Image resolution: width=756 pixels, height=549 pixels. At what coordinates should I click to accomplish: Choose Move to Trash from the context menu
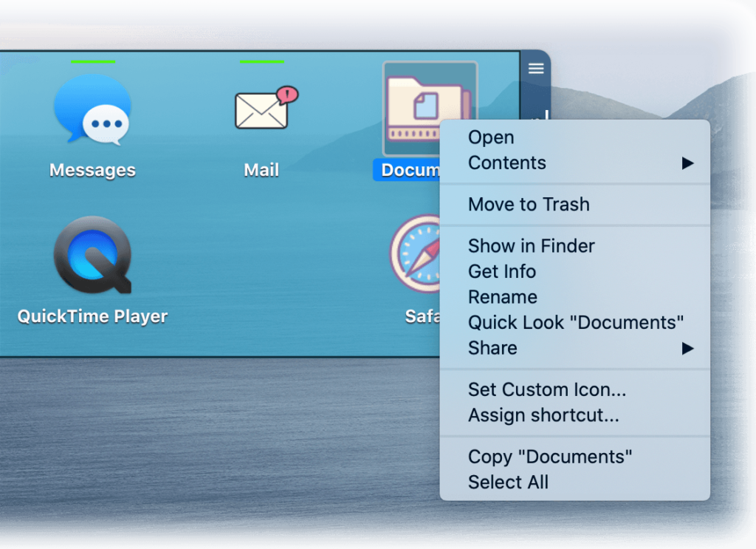pyautogui.click(x=529, y=205)
